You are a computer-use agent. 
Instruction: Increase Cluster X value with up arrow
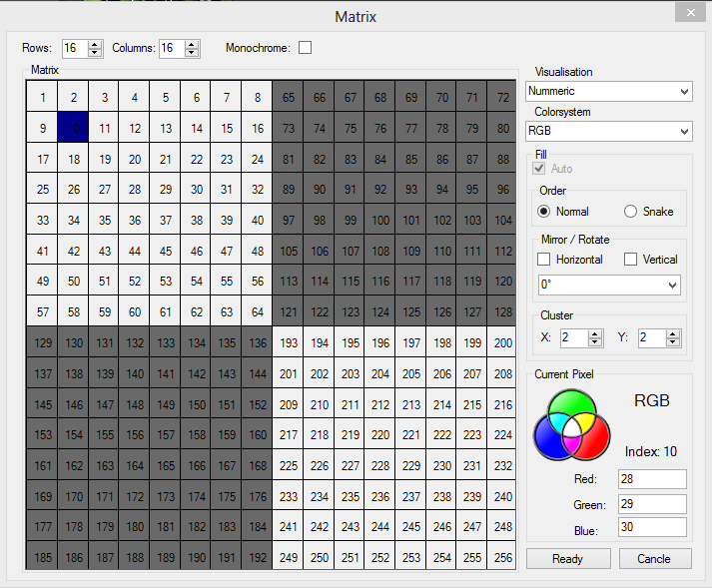[x=595, y=333]
